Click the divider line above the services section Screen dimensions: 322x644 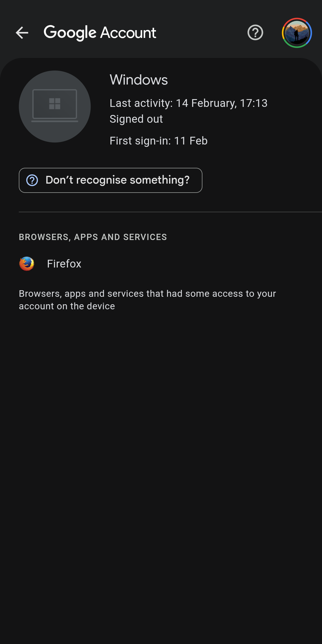point(170,212)
